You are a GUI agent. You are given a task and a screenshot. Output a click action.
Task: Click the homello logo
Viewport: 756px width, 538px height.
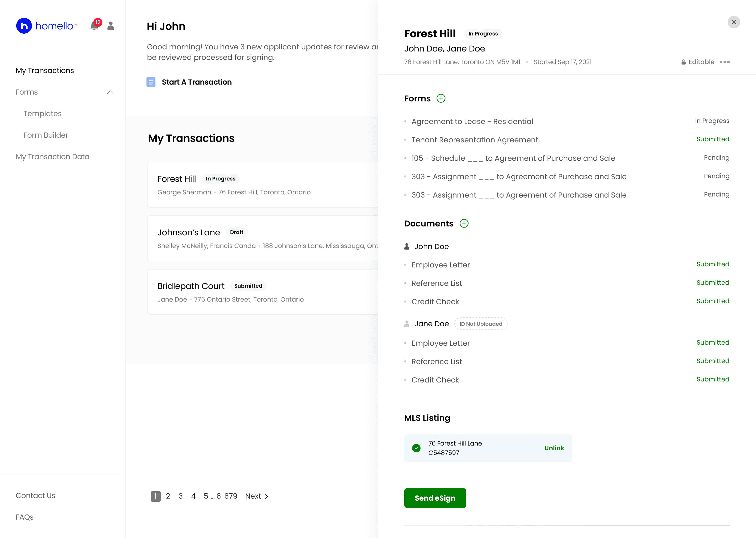pos(47,26)
